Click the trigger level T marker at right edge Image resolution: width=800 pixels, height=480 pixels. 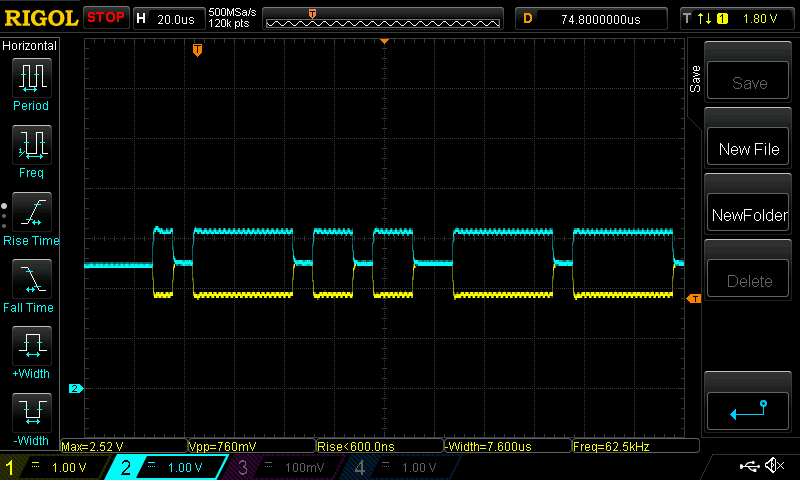tap(694, 299)
